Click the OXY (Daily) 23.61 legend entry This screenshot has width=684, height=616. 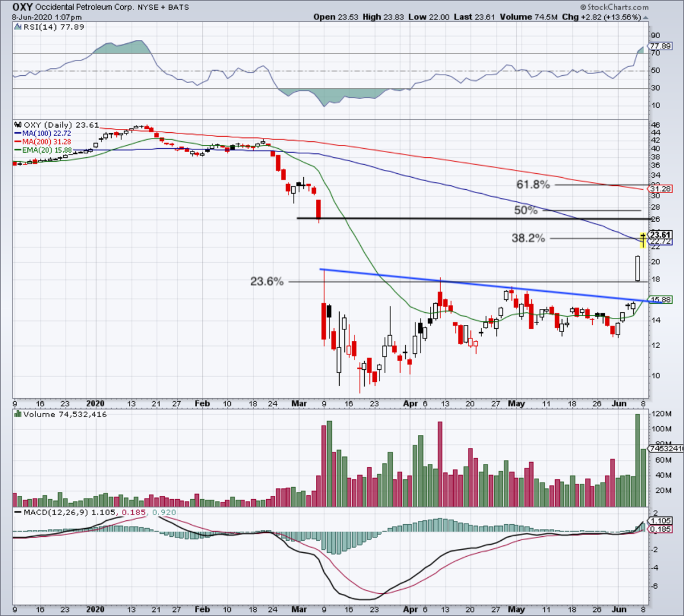pos(62,125)
